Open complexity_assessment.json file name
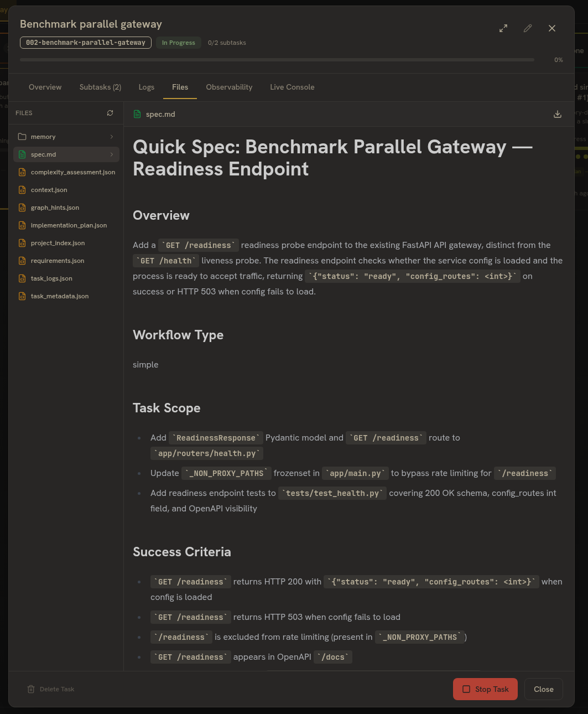Viewport: 588px width, 714px height. pyautogui.click(x=73, y=172)
